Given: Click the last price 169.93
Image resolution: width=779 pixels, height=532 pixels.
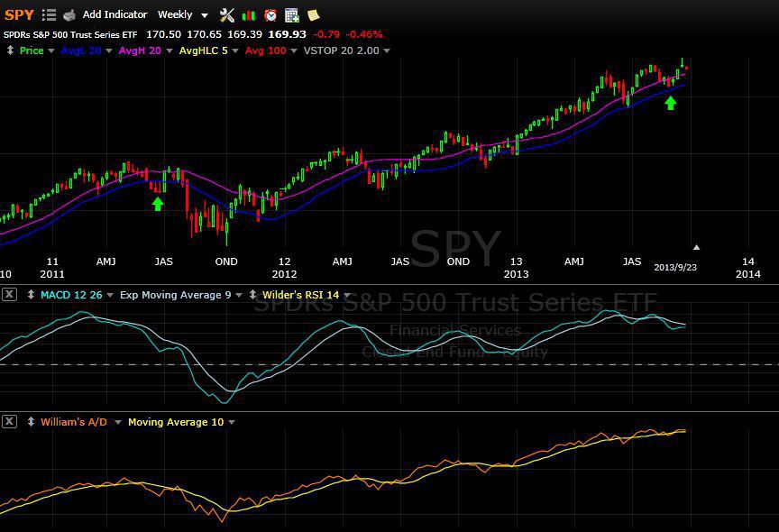Looking at the screenshot, I should (287, 34).
